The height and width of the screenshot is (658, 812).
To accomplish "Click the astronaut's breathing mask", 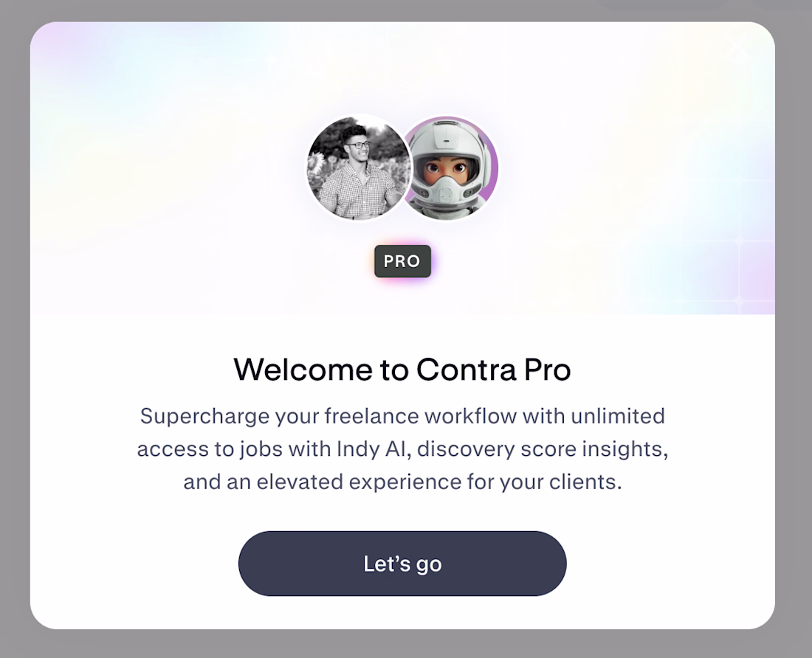I will (x=446, y=190).
